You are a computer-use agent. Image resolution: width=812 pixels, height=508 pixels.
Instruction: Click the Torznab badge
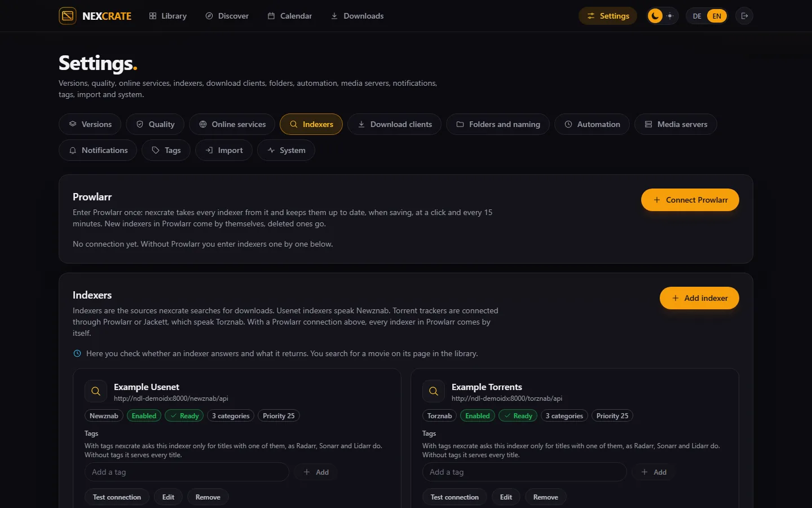click(x=439, y=416)
